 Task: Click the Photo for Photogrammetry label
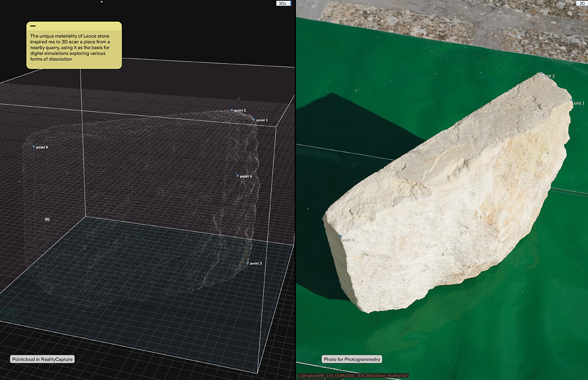point(352,359)
